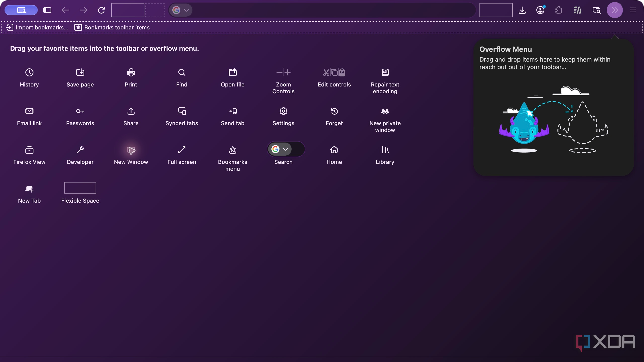Click the Email link envelope icon

pos(29,111)
